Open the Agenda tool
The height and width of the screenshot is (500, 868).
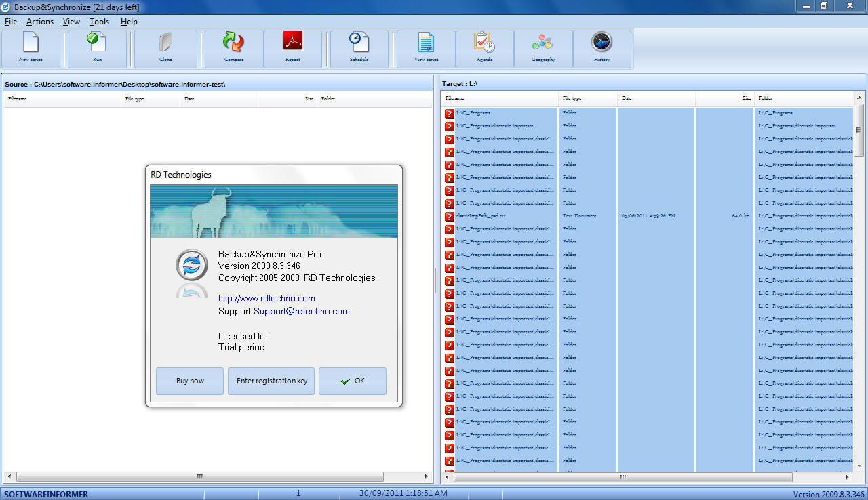(485, 49)
